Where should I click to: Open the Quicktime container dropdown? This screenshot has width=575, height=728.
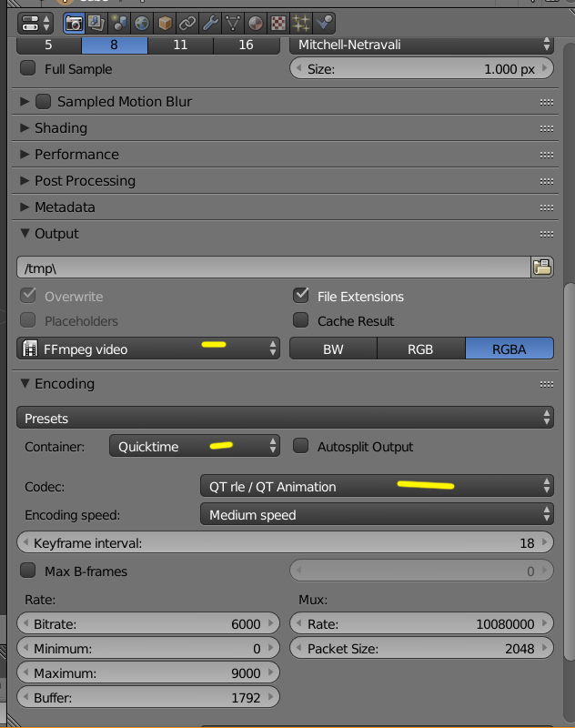[195, 446]
